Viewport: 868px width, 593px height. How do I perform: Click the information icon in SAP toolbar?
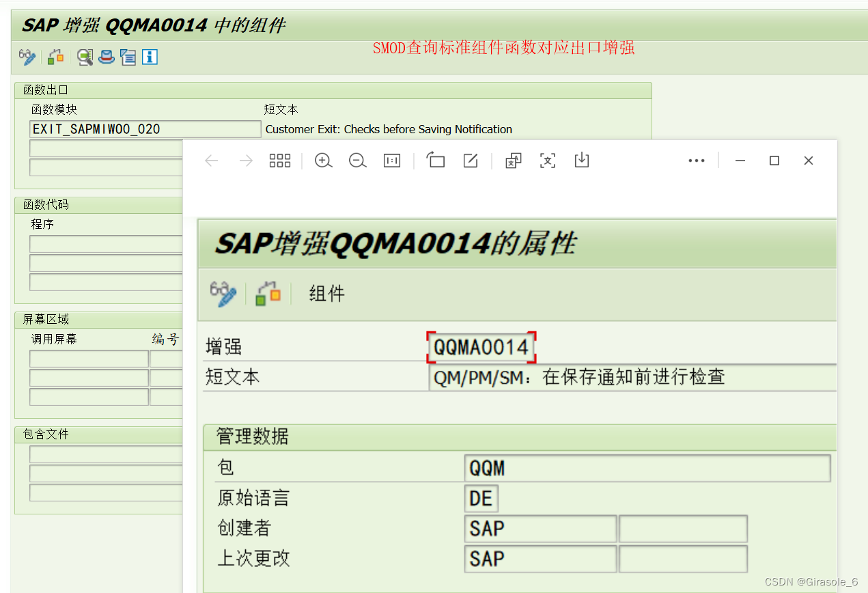pos(150,57)
